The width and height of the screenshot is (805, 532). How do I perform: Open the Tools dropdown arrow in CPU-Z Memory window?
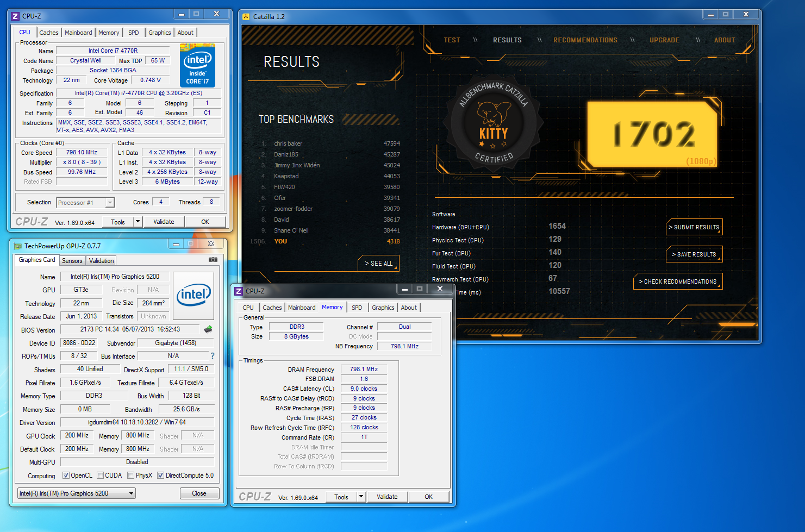pos(361,497)
